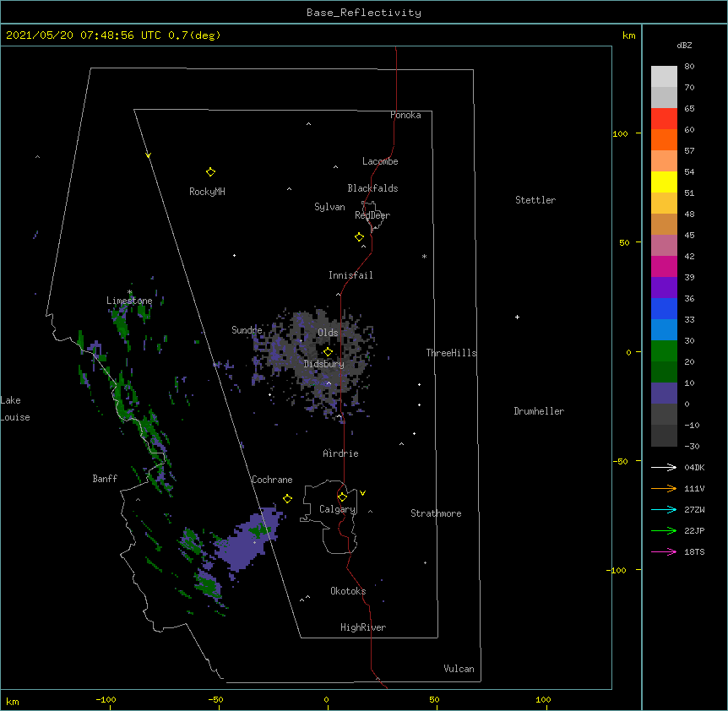
Task: Click the white 04DK arrow legend icon
Action: click(x=664, y=467)
